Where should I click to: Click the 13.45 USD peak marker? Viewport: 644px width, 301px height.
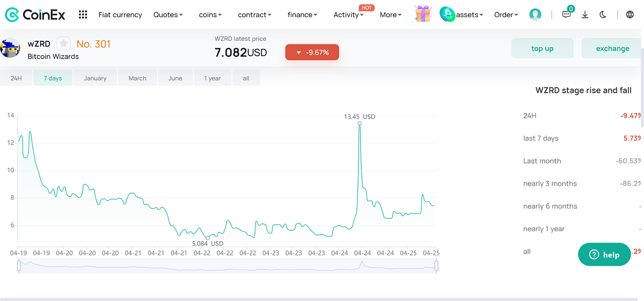point(360,123)
